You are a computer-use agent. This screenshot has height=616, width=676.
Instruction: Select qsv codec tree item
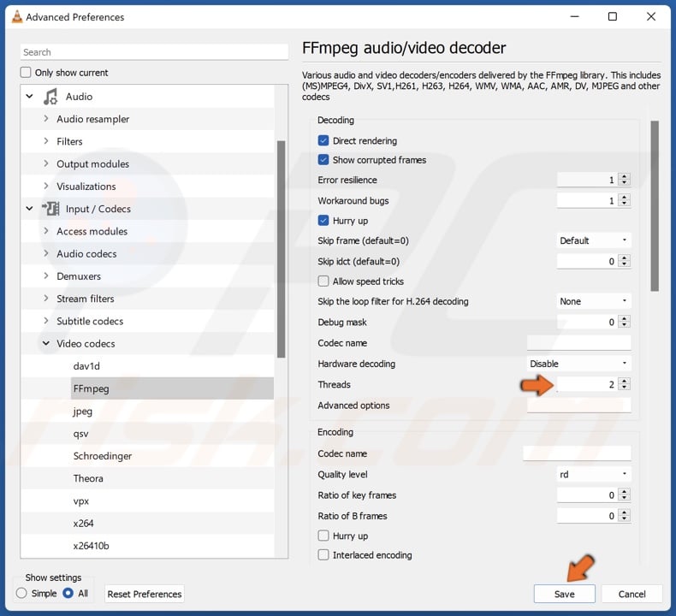point(80,434)
